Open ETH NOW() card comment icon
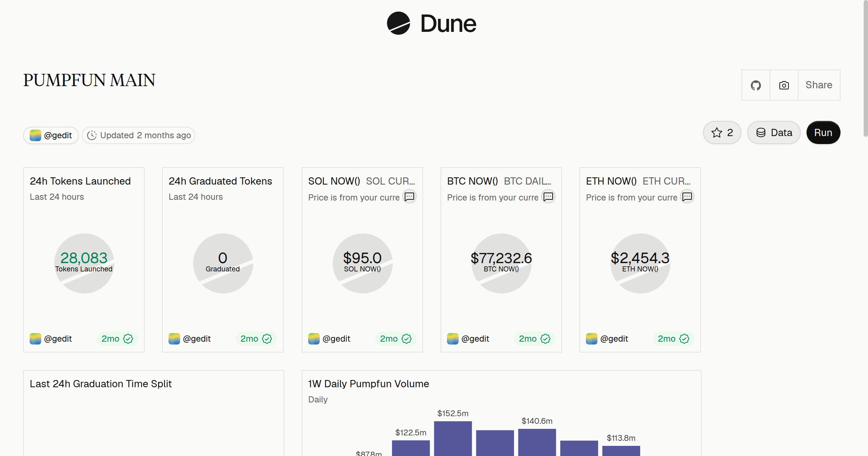Image resolution: width=868 pixels, height=456 pixels. (x=687, y=197)
